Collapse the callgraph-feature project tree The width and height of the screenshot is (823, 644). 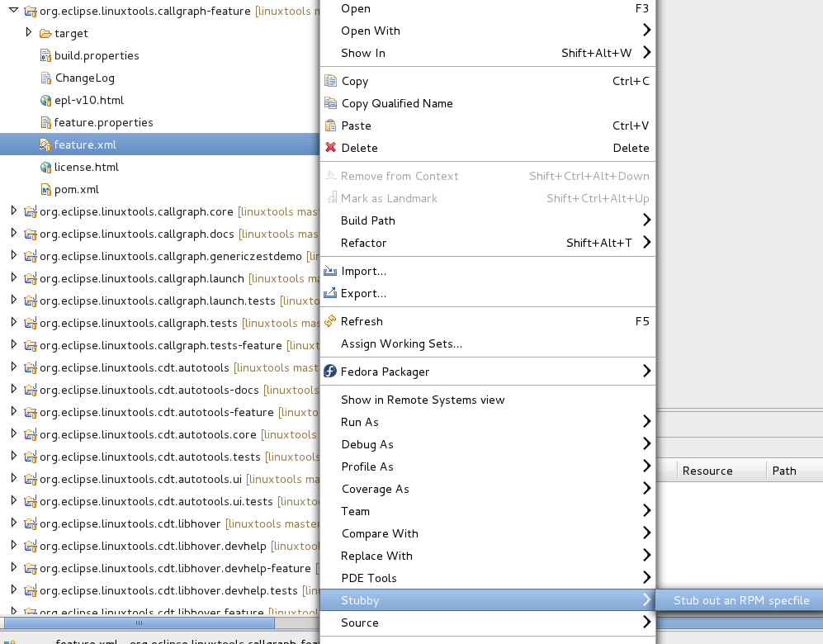point(14,10)
